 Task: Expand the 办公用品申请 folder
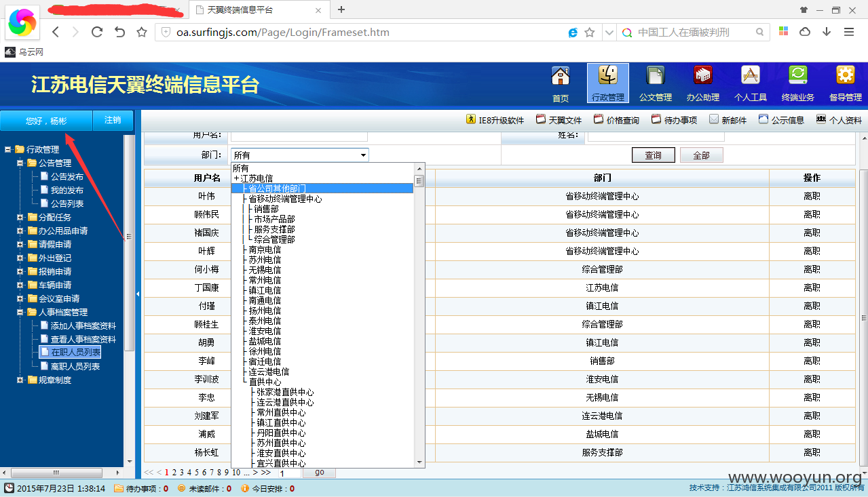[x=20, y=231]
